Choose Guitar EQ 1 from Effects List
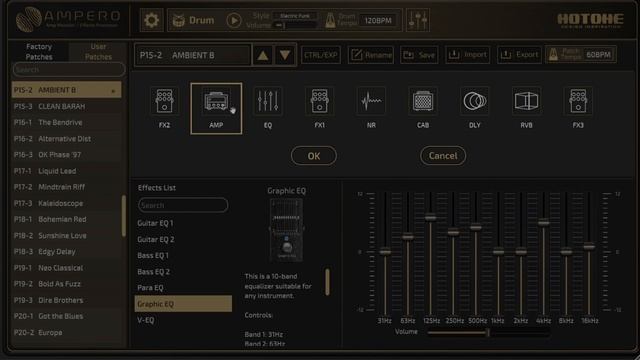Viewport: 640px width, 360px height. (183, 223)
